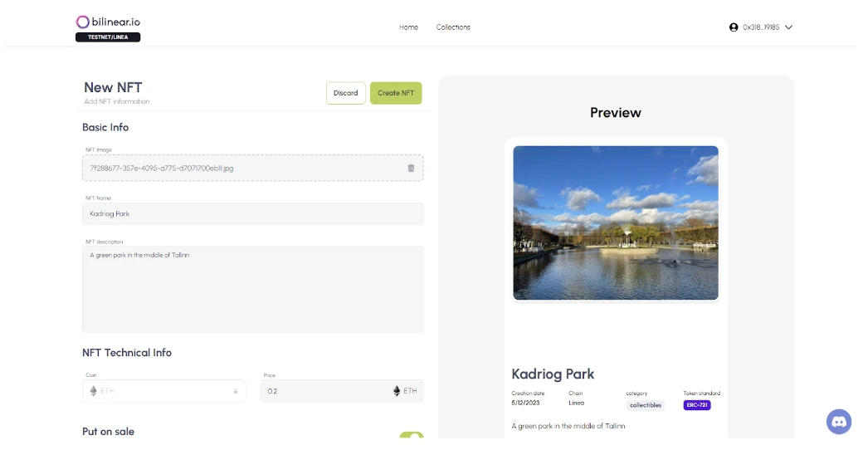Toggle the Put on sale switch
This screenshot has height=450, width=868.
tap(412, 436)
